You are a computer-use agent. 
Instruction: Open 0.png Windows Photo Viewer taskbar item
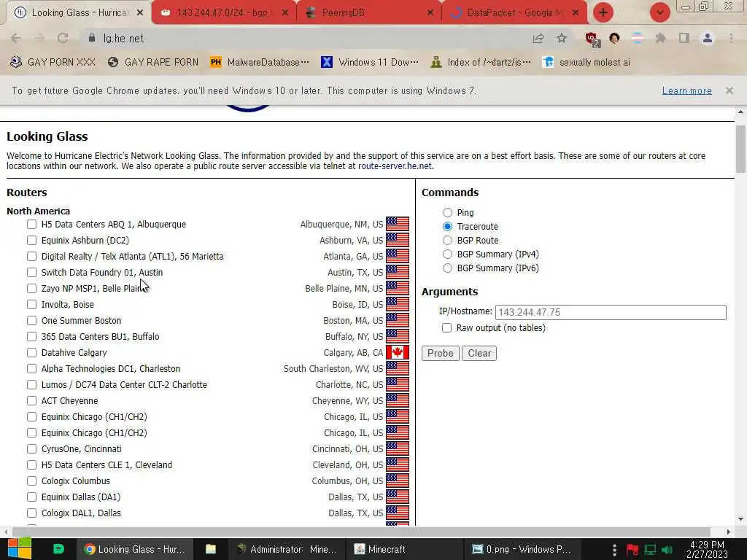click(x=522, y=549)
